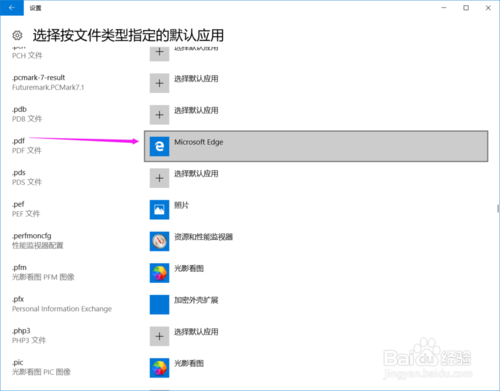Click 选择默认应用 for the .pds row

pos(196,174)
